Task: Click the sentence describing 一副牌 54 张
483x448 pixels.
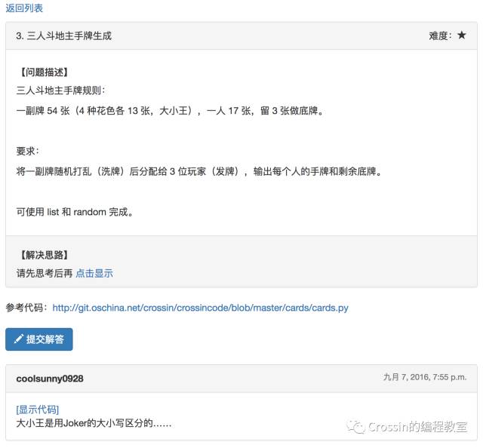Action: click(x=170, y=111)
